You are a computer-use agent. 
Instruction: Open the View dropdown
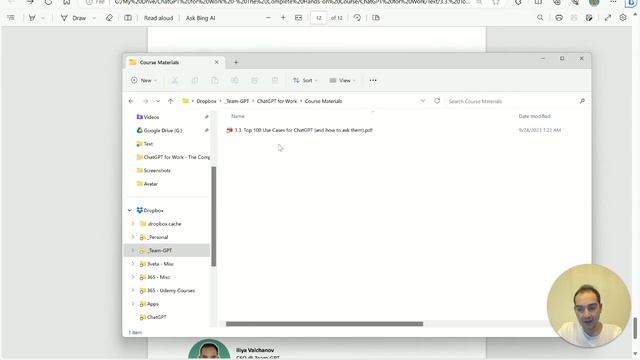pyautogui.click(x=342, y=80)
